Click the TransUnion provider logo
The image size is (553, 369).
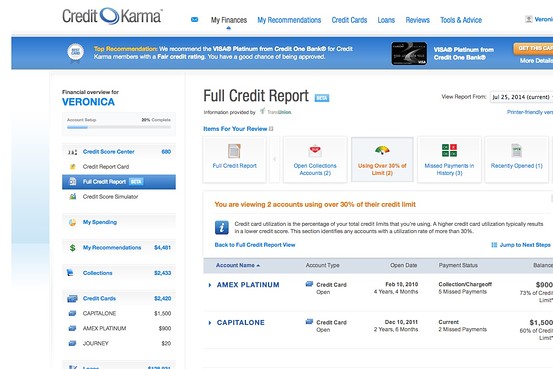tap(276, 112)
